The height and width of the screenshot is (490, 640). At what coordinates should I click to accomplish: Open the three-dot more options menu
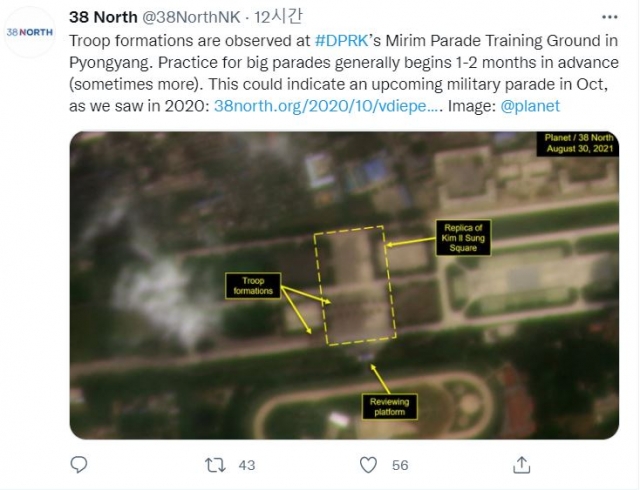point(610,17)
